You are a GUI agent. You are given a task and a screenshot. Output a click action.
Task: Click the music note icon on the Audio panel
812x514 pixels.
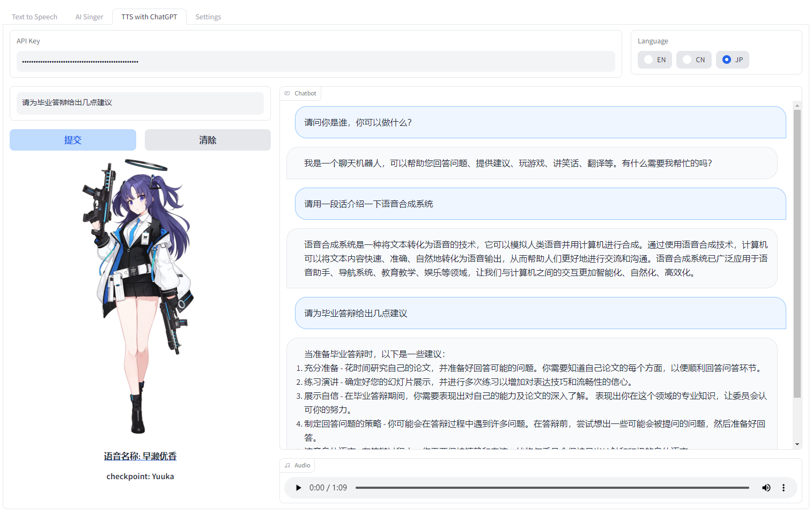(287, 465)
